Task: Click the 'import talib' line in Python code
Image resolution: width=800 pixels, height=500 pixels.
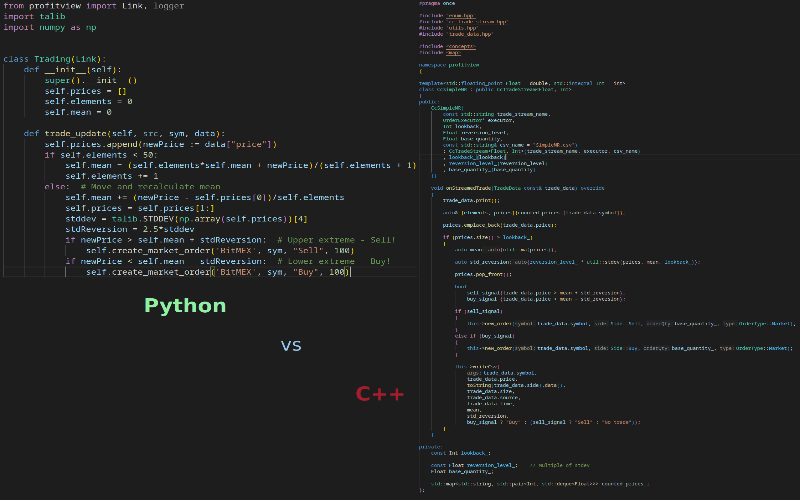Action: tap(34, 16)
